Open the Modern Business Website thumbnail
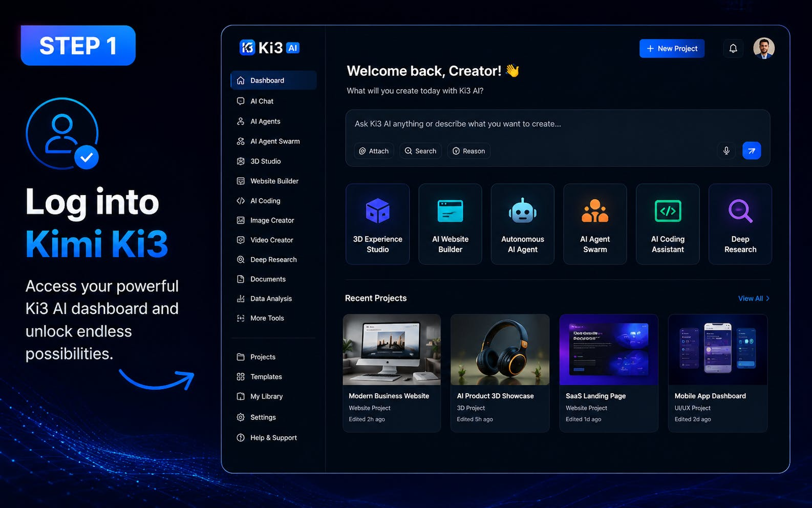812x508 pixels. click(x=392, y=350)
